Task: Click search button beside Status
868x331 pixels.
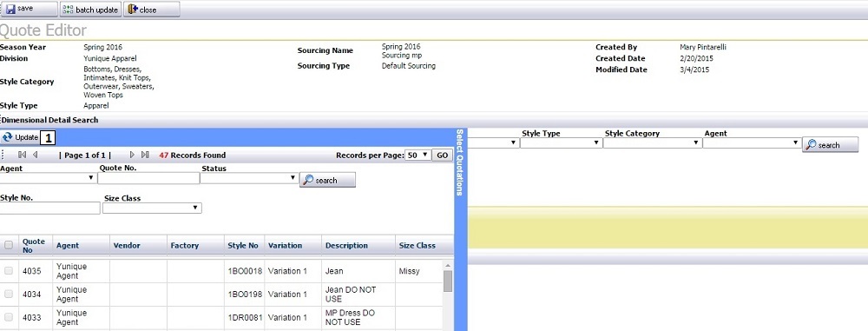Action: tap(328, 180)
